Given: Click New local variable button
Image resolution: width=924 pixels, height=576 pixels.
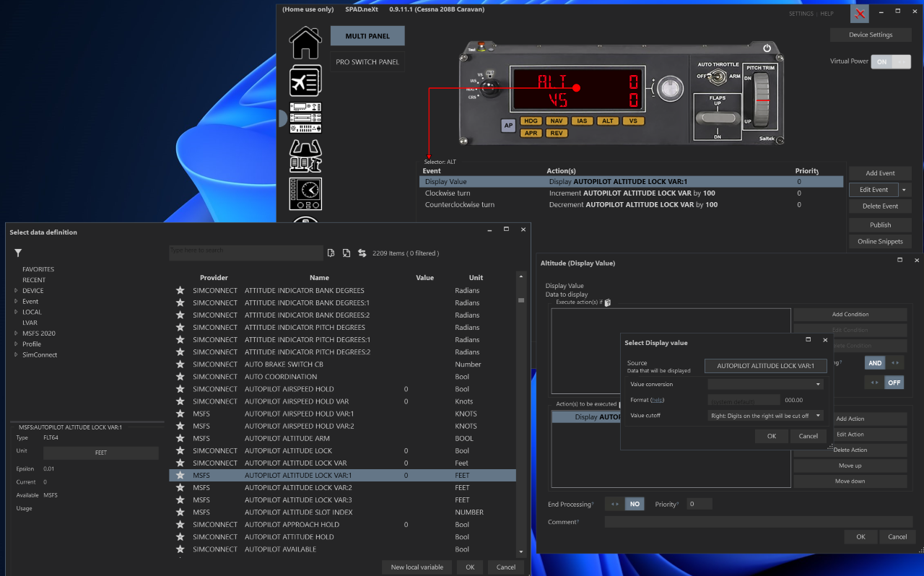Looking at the screenshot, I should point(417,567).
